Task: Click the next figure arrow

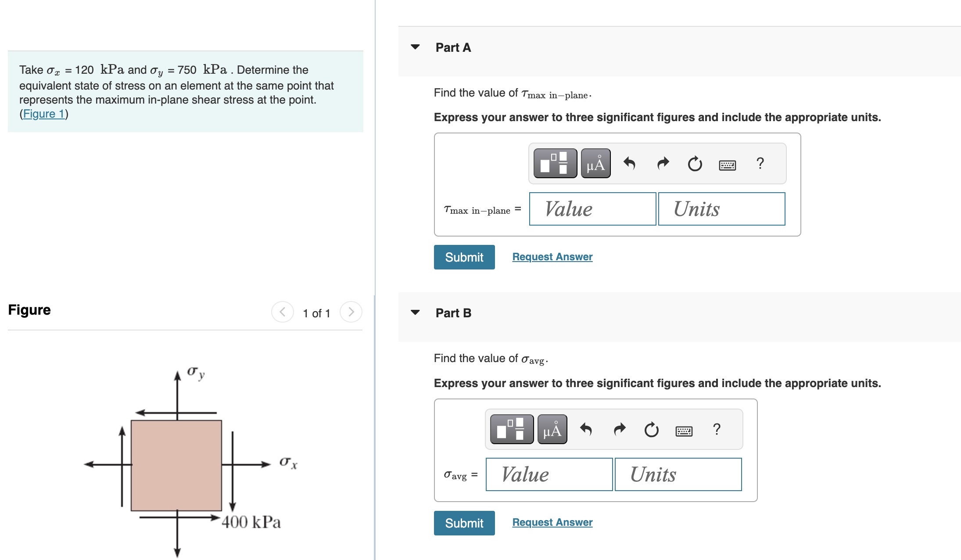Action: (x=351, y=312)
